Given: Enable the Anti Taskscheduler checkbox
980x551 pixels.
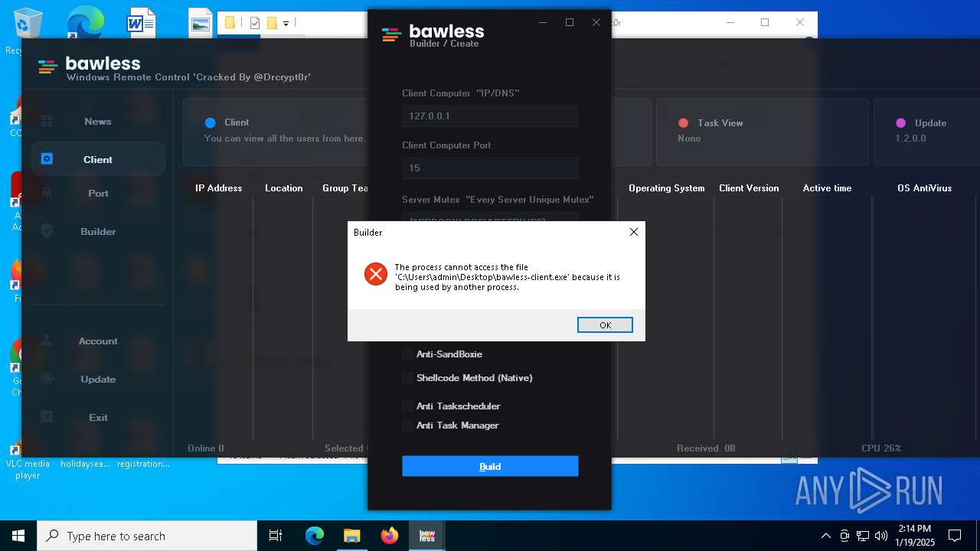Looking at the screenshot, I should (407, 406).
